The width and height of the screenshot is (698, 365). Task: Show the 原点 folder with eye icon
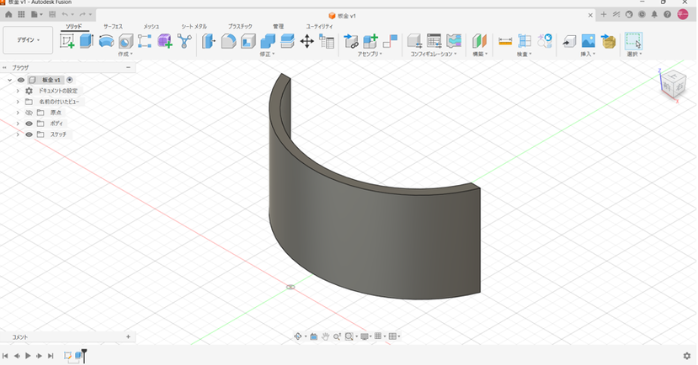pyautogui.click(x=29, y=113)
